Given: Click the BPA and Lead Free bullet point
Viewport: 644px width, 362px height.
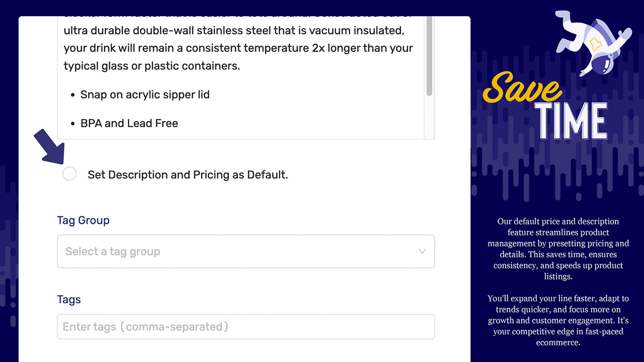Looking at the screenshot, I should [129, 123].
